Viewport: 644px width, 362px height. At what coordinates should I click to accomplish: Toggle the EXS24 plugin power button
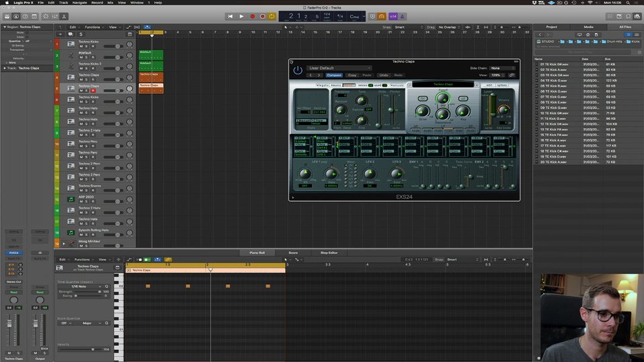pos(298,70)
